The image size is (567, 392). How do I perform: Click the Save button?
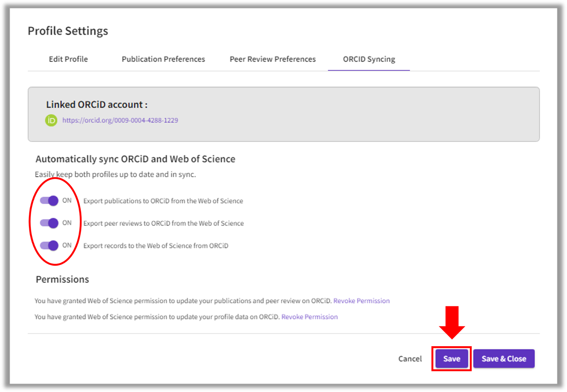coord(452,359)
